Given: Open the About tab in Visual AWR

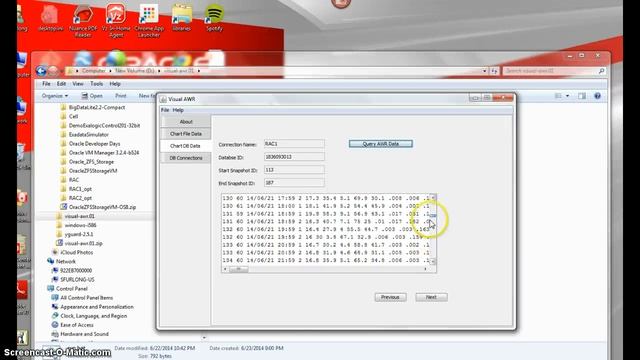Looking at the screenshot, I should pos(186,122).
